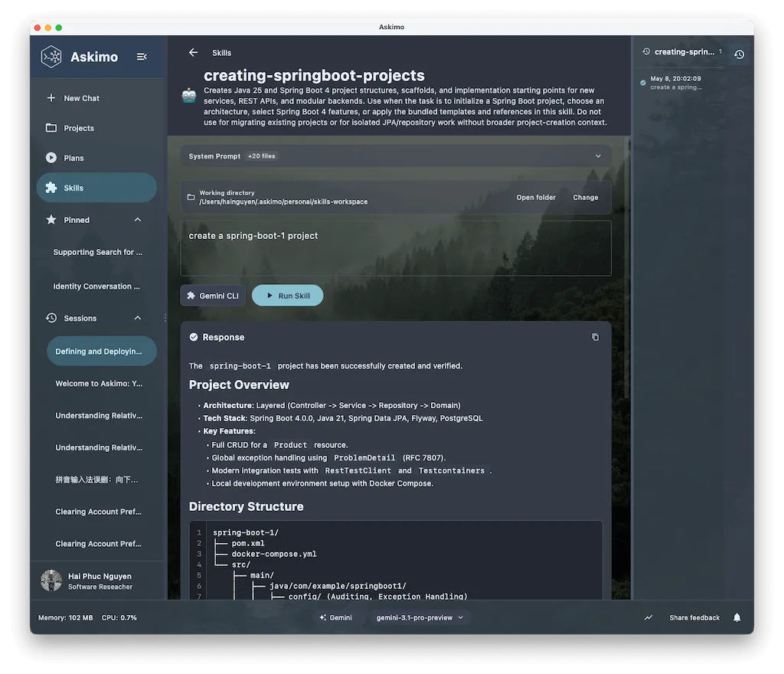
Task: Click the sidebar resize handle dots
Action: [x=165, y=318]
